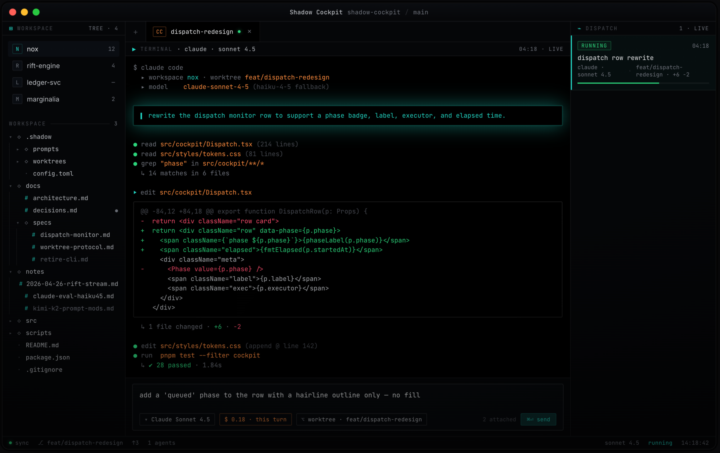The height and width of the screenshot is (453, 720).
Task: Open src/cockpit/Dispatch.tsx link in read step
Action: (x=206, y=144)
